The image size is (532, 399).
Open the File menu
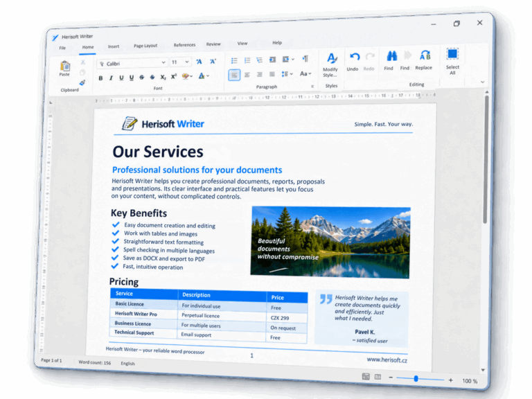(x=62, y=48)
